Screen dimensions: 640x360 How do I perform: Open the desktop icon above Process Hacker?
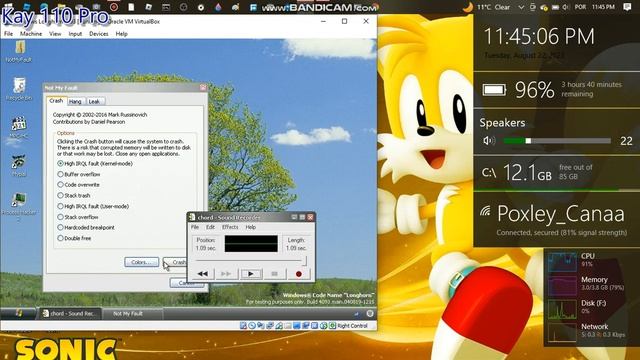19,165
